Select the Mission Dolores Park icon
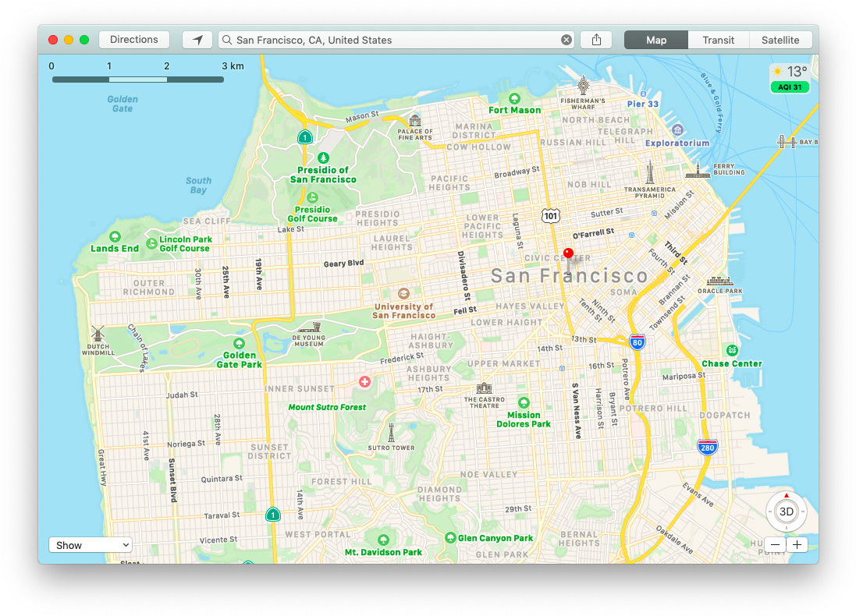 pyautogui.click(x=524, y=402)
